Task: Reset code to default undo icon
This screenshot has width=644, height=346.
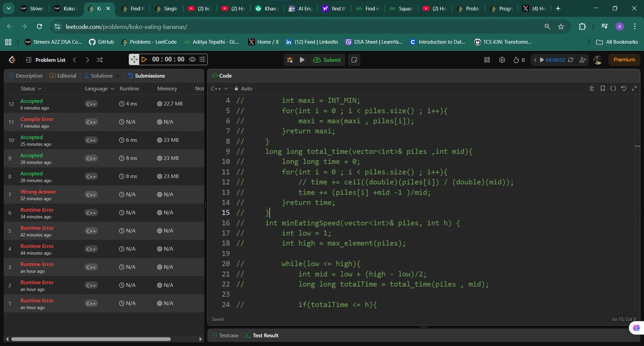Action: [624, 89]
